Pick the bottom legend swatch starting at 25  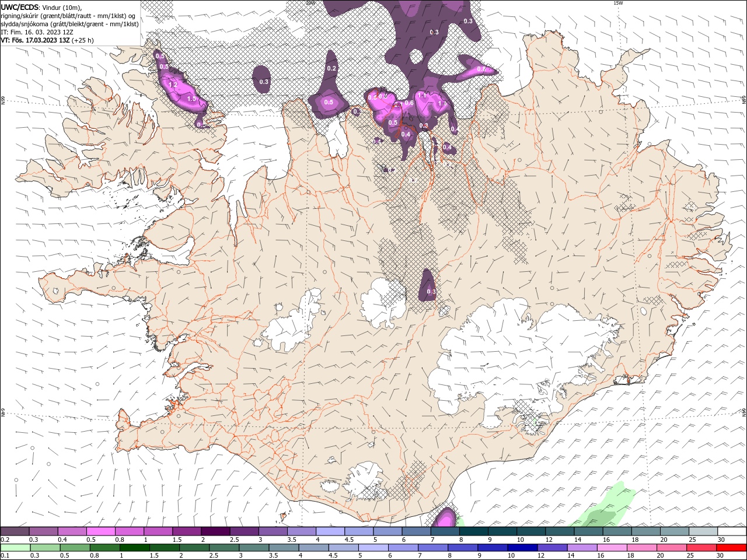pos(700,548)
